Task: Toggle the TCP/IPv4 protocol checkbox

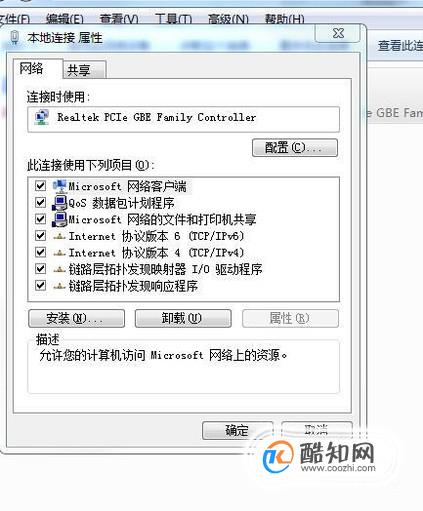Action: point(40,252)
